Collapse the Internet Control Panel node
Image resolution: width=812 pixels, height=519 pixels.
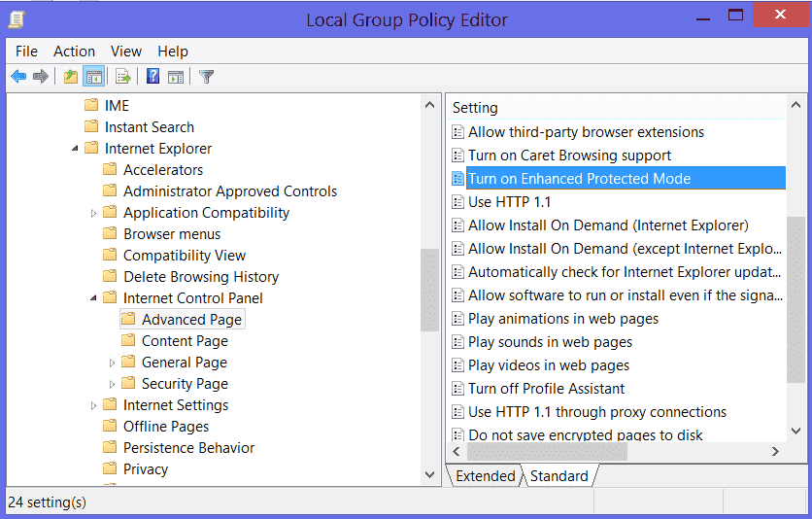click(x=93, y=298)
